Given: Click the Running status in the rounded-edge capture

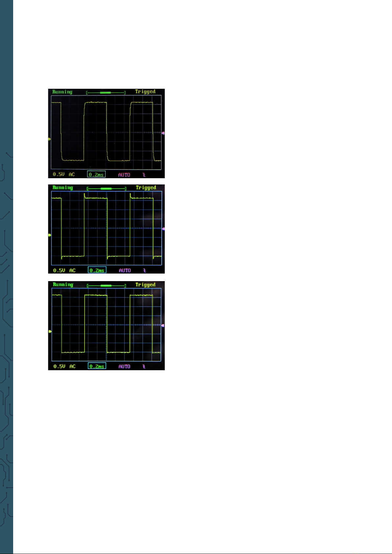Looking at the screenshot, I should pos(62,92).
